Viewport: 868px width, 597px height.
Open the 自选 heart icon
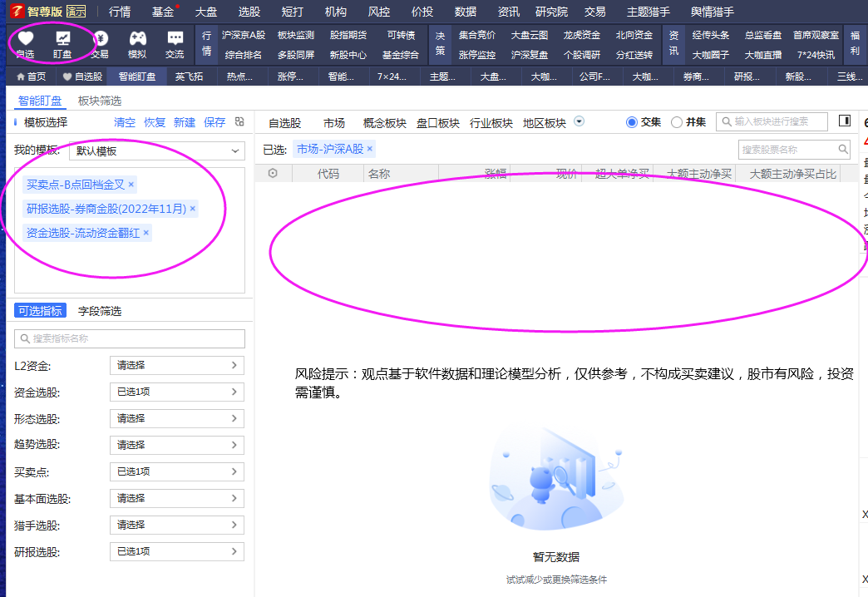coord(26,38)
